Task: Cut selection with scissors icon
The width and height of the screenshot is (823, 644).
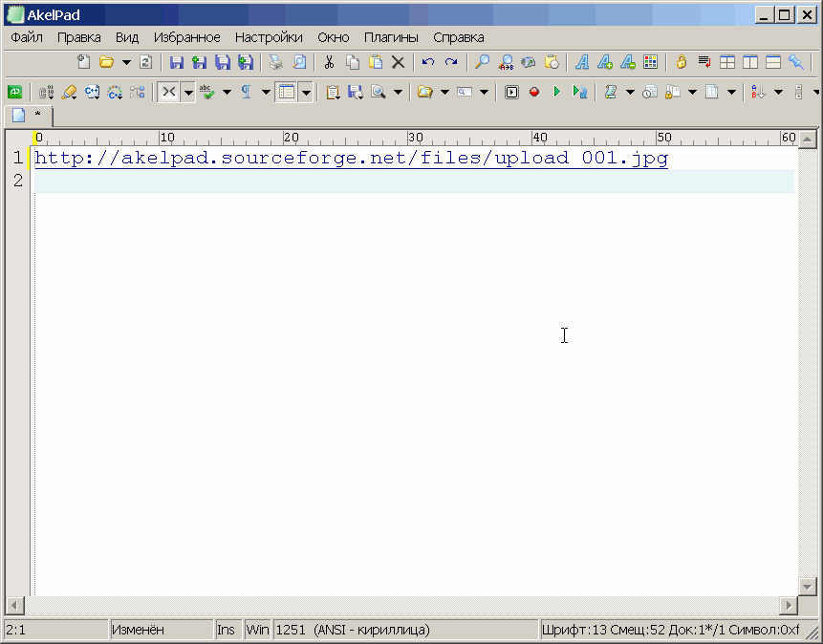Action: [x=329, y=62]
